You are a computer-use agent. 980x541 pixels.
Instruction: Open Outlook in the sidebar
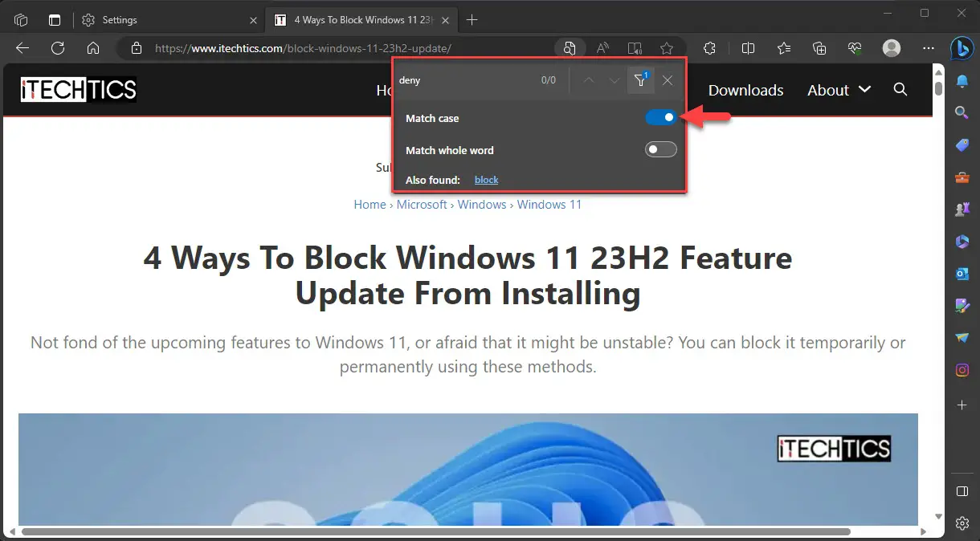click(962, 274)
